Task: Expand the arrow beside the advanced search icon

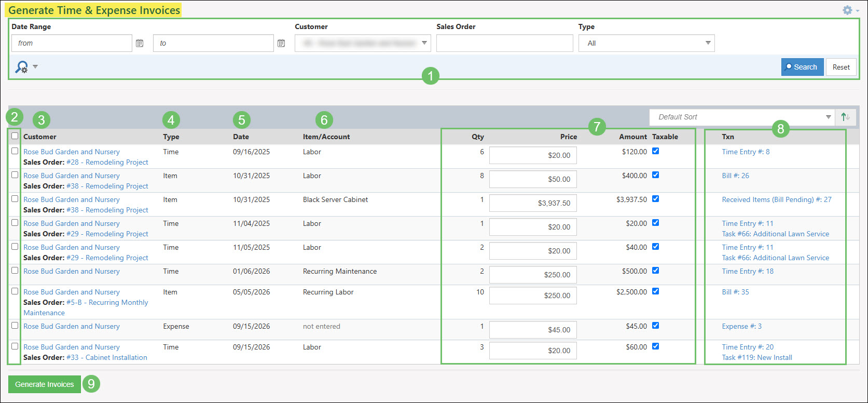Action: tap(35, 66)
